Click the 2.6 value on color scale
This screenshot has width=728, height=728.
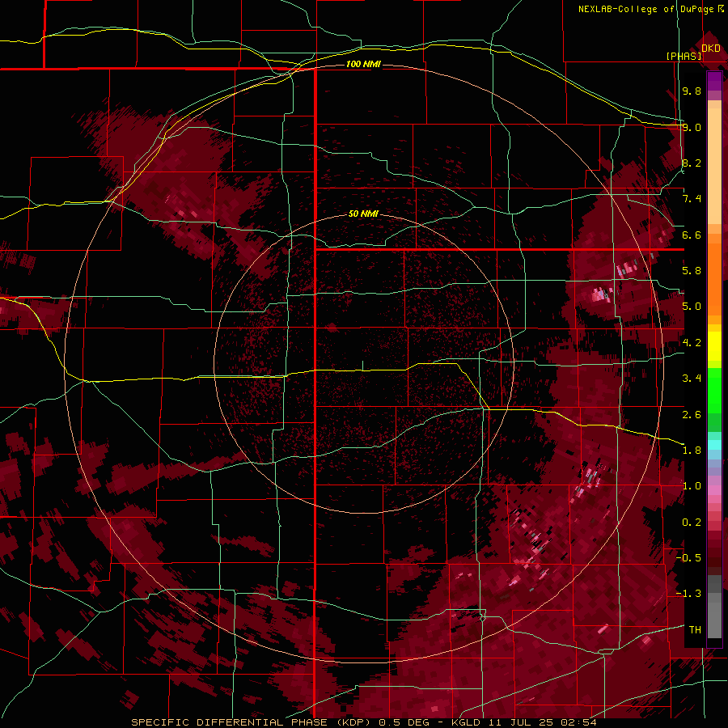(x=692, y=415)
